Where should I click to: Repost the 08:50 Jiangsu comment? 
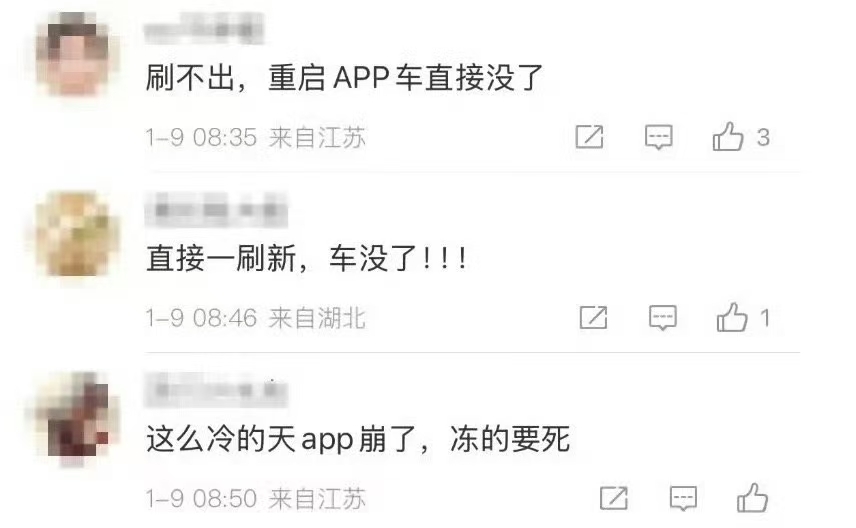click(614, 498)
